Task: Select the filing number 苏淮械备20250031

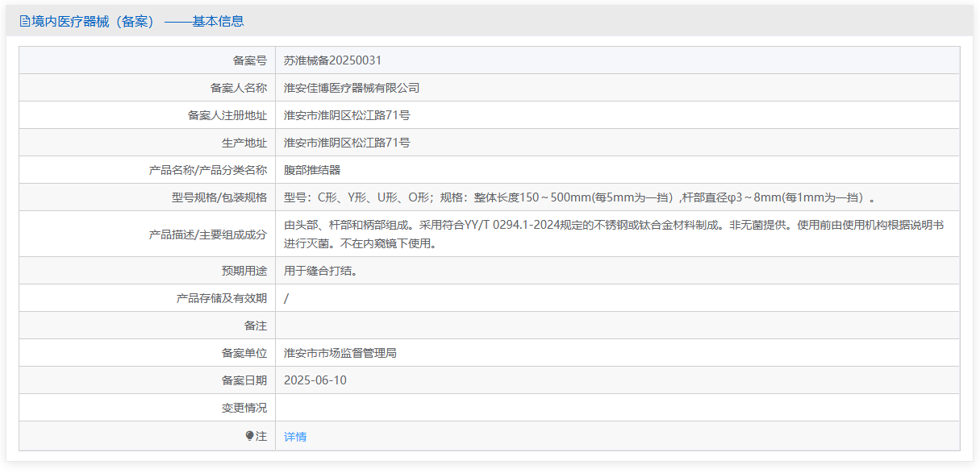Action: tap(332, 60)
